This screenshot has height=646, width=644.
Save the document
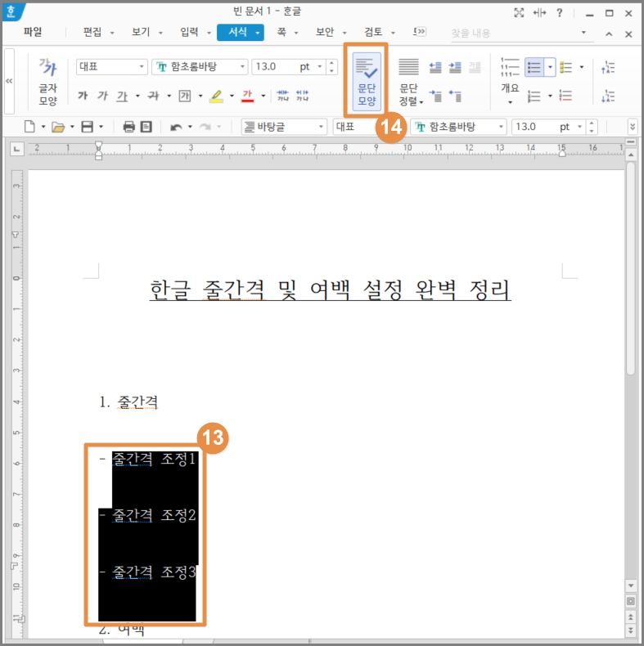[87, 127]
